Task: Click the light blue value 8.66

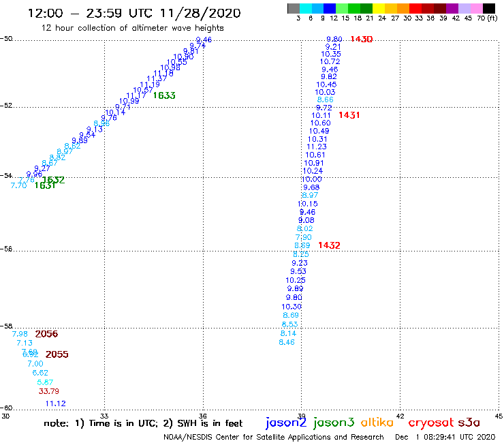Action: tap(326, 100)
